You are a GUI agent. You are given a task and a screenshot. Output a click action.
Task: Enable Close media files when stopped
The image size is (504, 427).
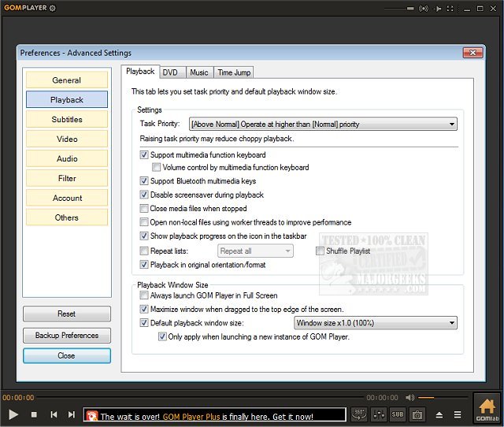pos(144,209)
